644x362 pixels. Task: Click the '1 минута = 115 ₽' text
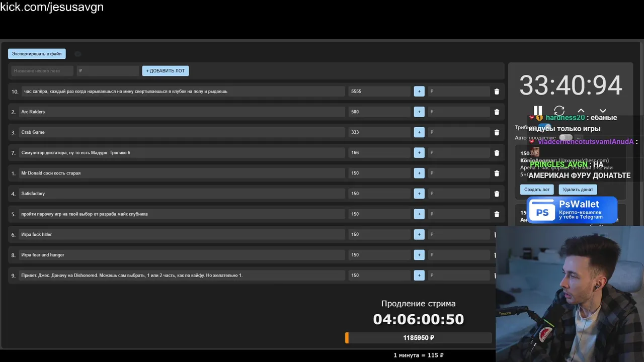tap(419, 355)
